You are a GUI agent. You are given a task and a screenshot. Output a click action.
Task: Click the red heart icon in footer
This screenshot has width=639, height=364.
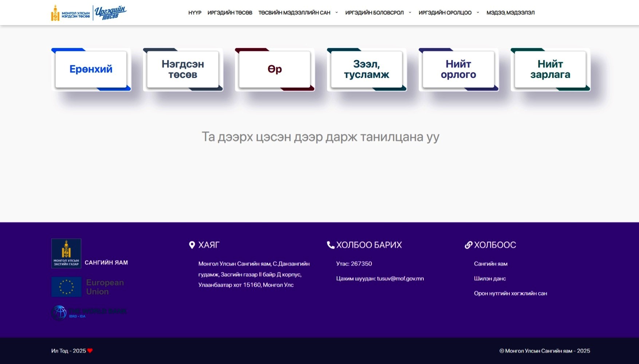coord(90,351)
